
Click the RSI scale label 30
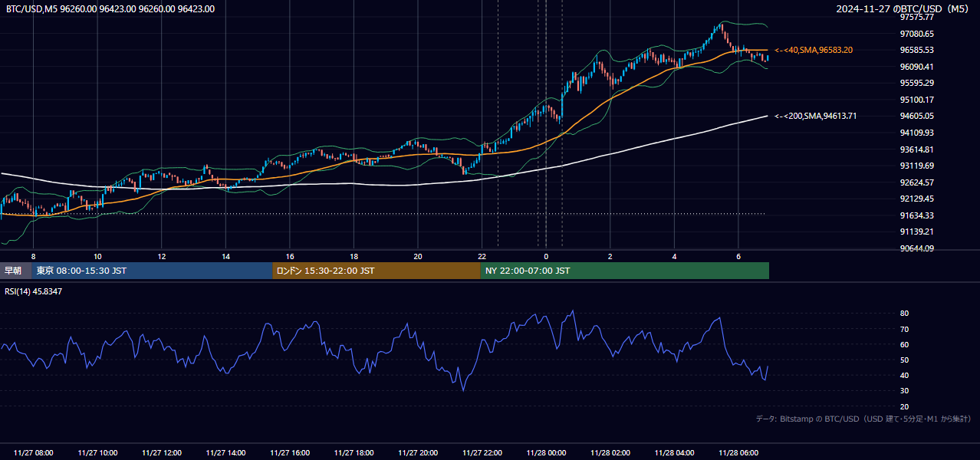(x=905, y=391)
